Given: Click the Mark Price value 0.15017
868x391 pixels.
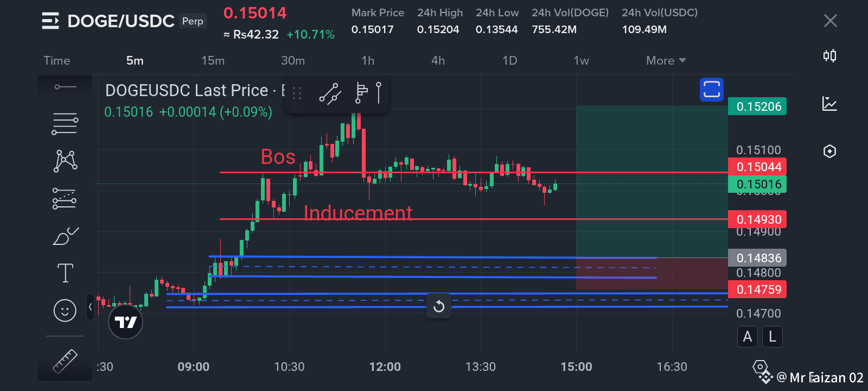Looking at the screenshot, I should click(373, 29).
